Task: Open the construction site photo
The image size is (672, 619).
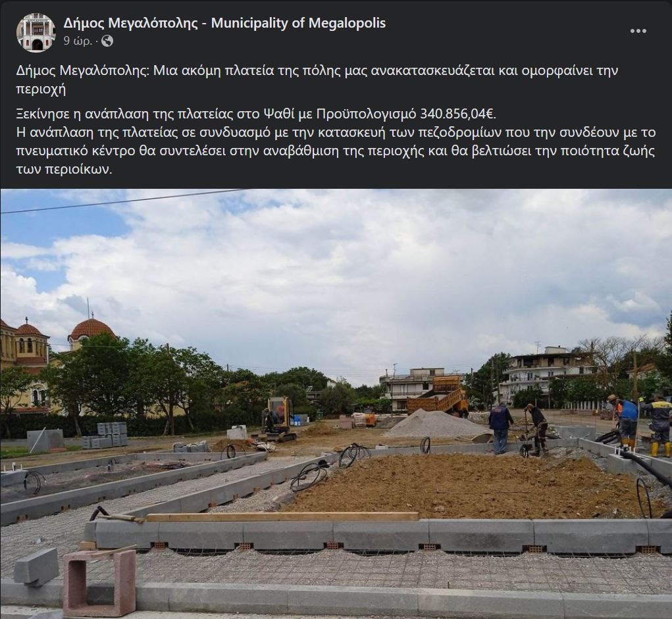Action: pos(336,404)
